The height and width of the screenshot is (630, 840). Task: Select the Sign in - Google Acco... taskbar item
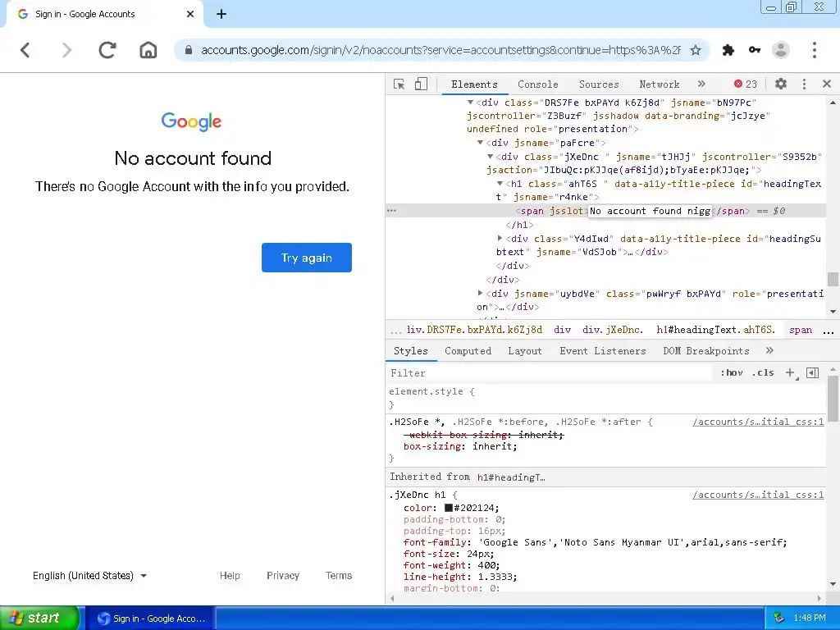(151, 619)
